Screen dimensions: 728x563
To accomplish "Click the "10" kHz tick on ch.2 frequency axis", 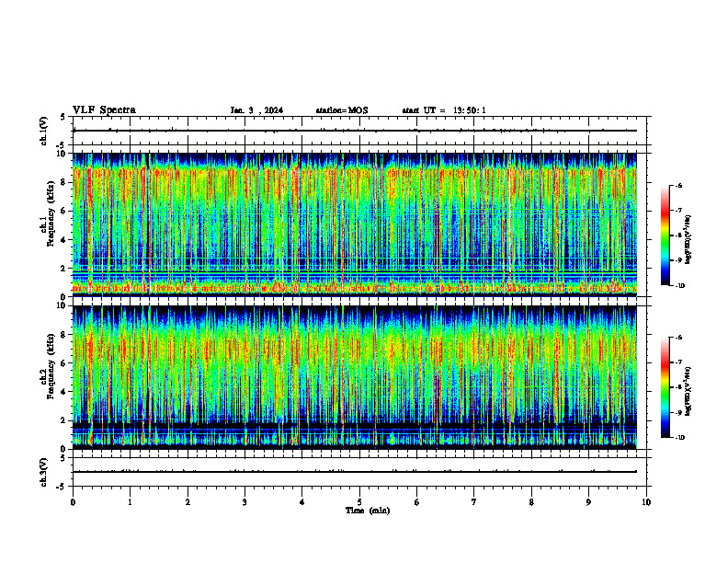I will [x=62, y=305].
